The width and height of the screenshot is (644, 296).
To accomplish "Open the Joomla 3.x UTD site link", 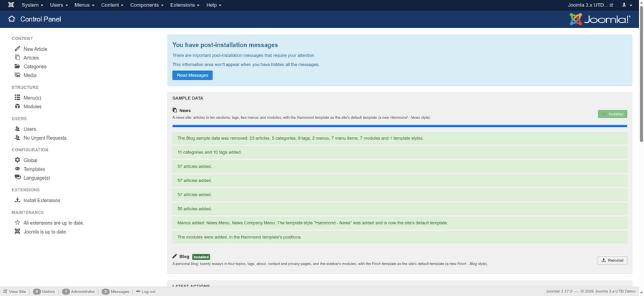I will click(x=590, y=5).
